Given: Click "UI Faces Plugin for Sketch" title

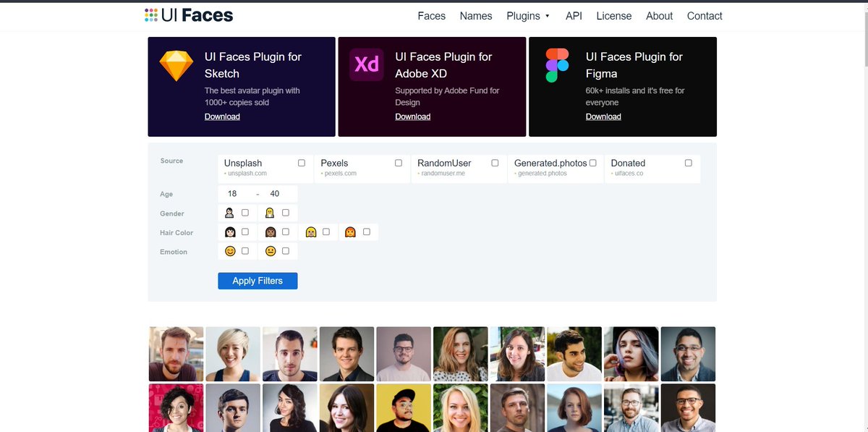Looking at the screenshot, I should coord(253,65).
